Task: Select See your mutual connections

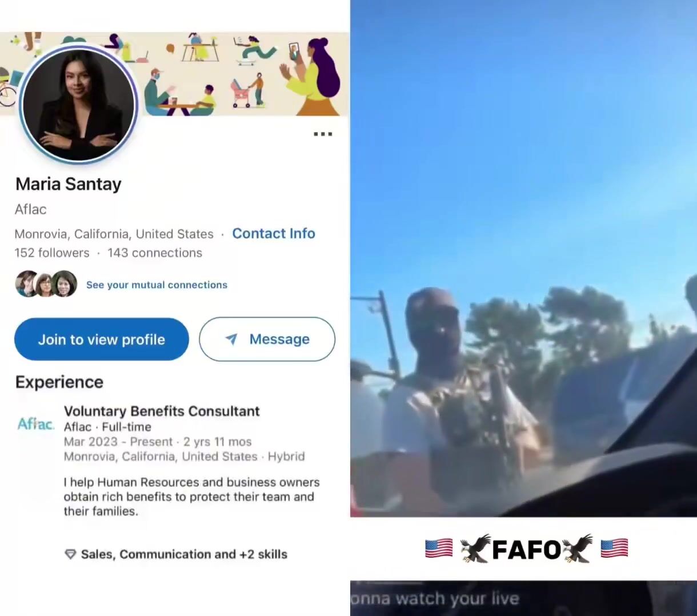Action: click(157, 285)
